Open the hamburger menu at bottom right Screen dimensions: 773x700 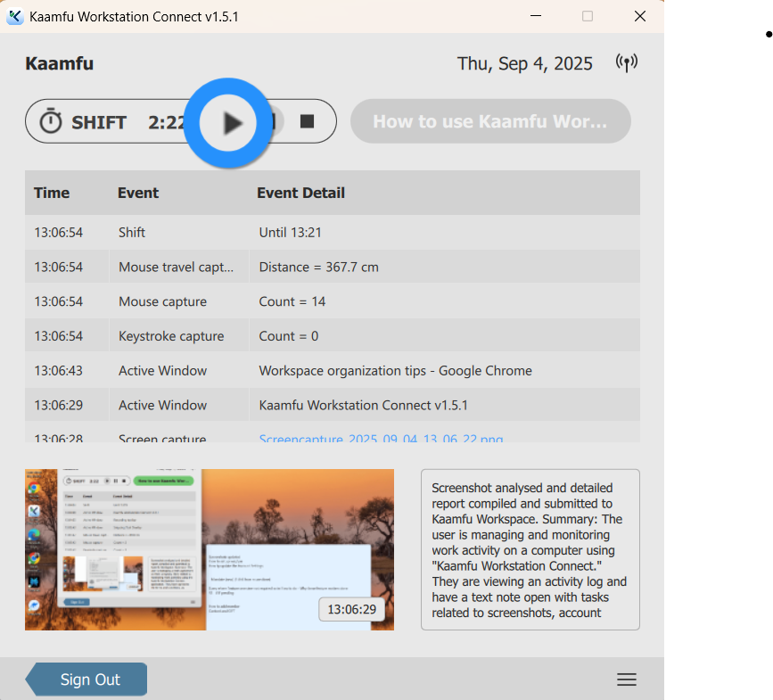click(x=627, y=679)
